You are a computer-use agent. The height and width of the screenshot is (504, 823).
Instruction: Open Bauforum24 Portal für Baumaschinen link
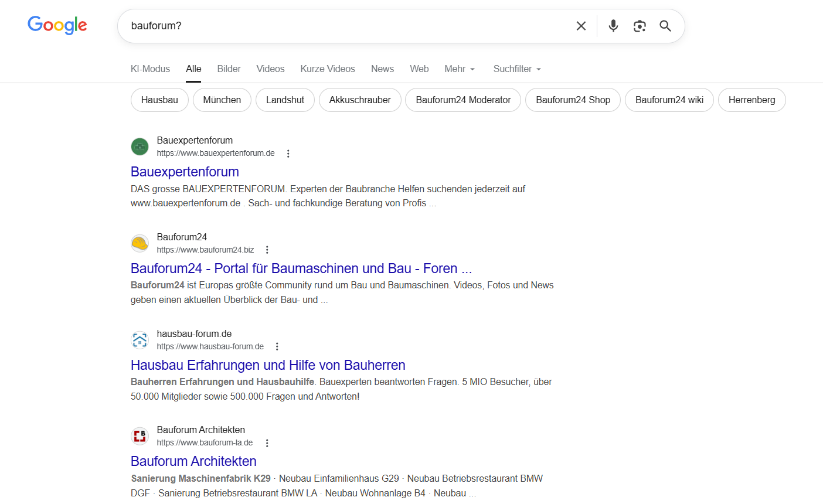[x=301, y=268]
